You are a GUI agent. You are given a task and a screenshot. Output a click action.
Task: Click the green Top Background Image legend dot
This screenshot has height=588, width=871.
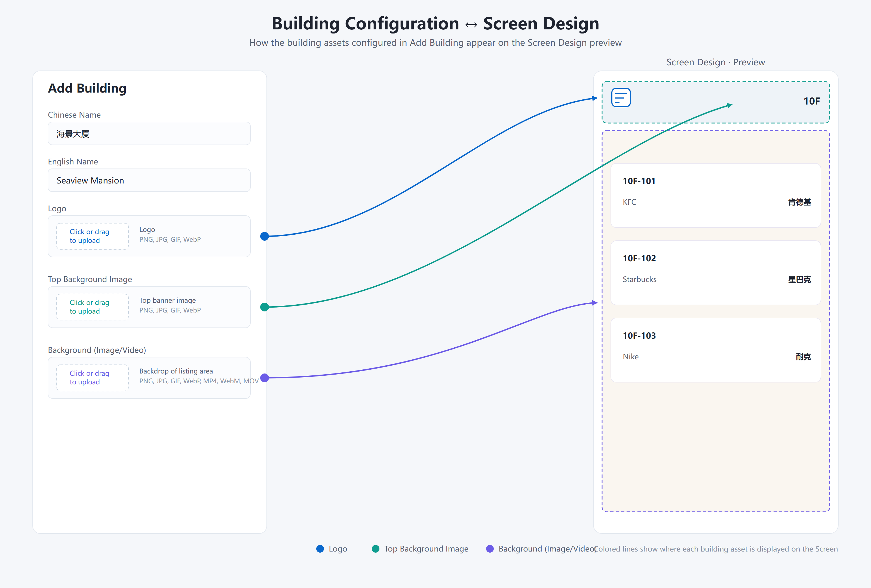point(376,549)
